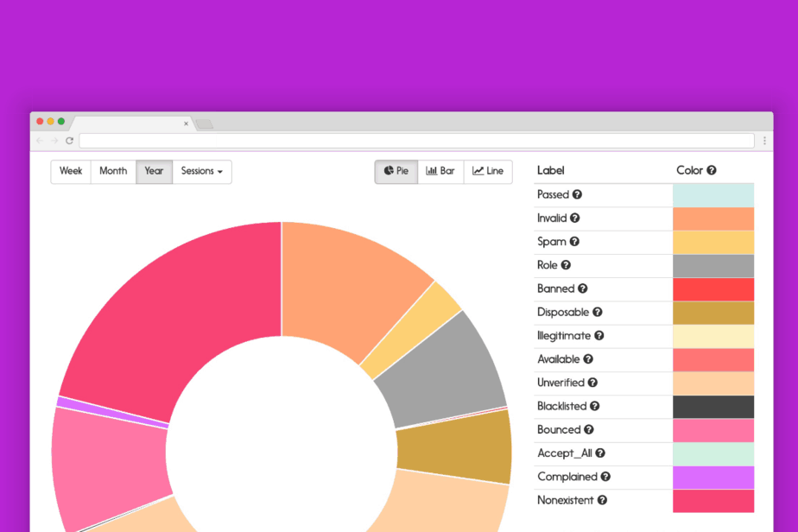Select the Month time range
This screenshot has height=532, width=798.
(x=113, y=172)
